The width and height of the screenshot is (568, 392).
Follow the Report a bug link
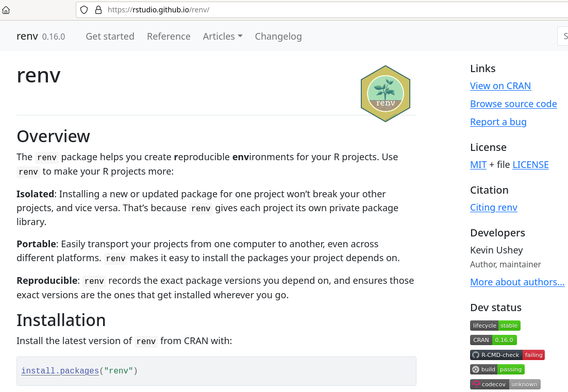point(498,122)
